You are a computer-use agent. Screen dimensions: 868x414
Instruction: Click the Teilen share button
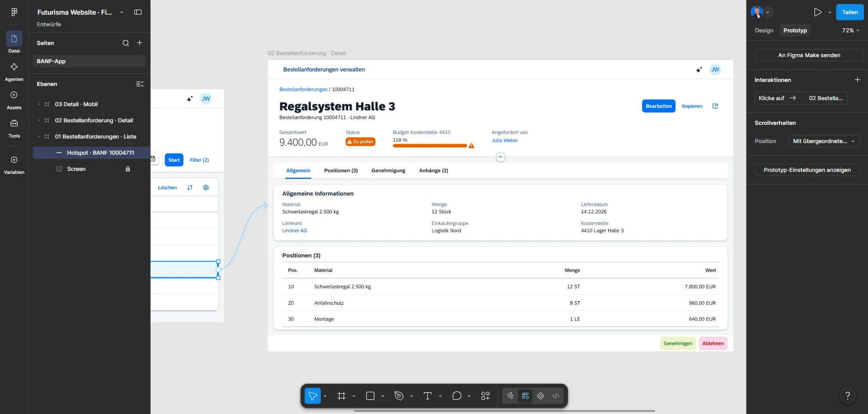click(x=850, y=12)
